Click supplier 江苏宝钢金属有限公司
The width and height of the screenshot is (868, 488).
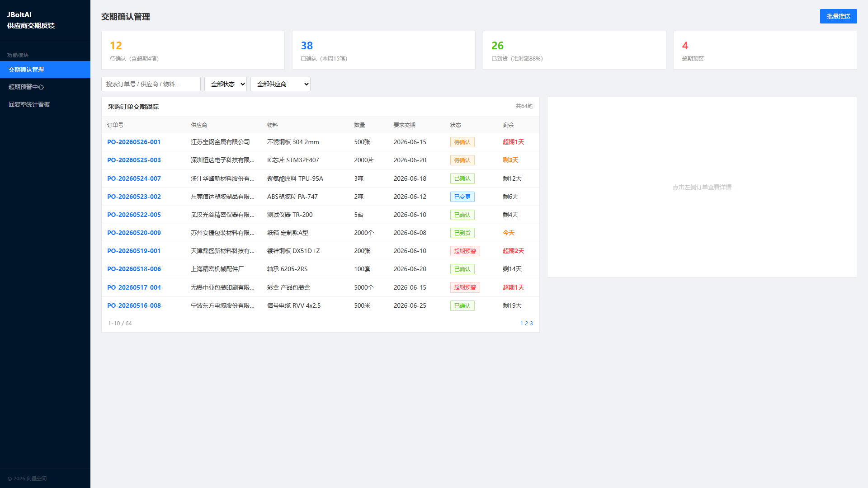(220, 142)
